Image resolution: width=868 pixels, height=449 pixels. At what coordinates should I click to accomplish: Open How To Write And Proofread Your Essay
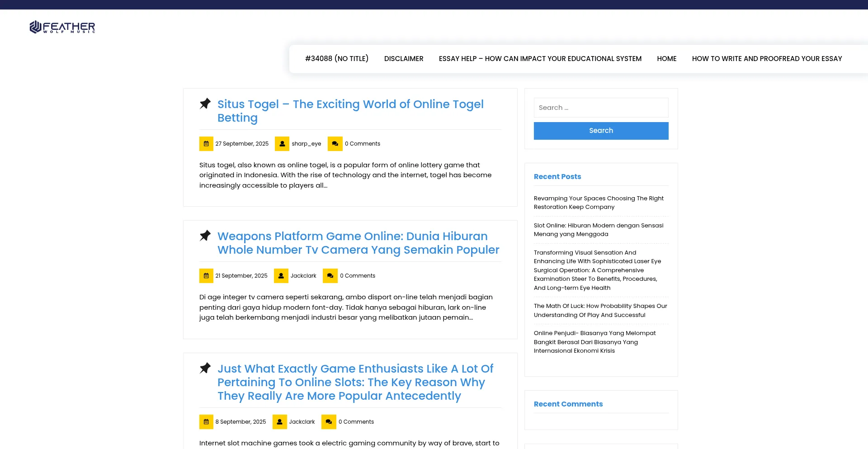[767, 59]
